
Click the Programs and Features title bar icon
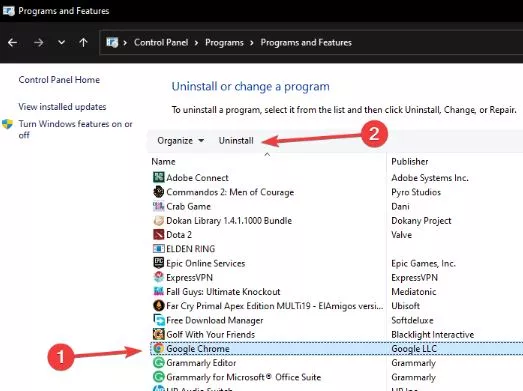(9, 11)
